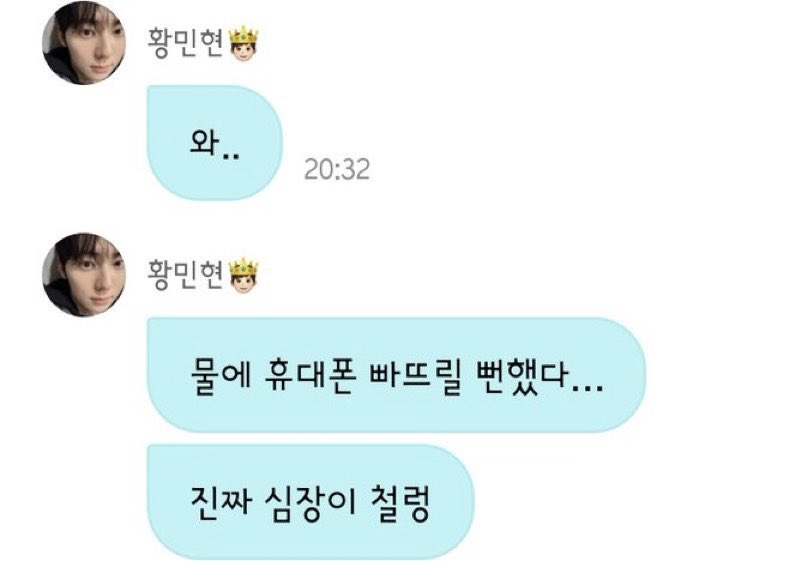Click the 와 character in the first bubble
Screen dimensions: 785x561
point(204,142)
